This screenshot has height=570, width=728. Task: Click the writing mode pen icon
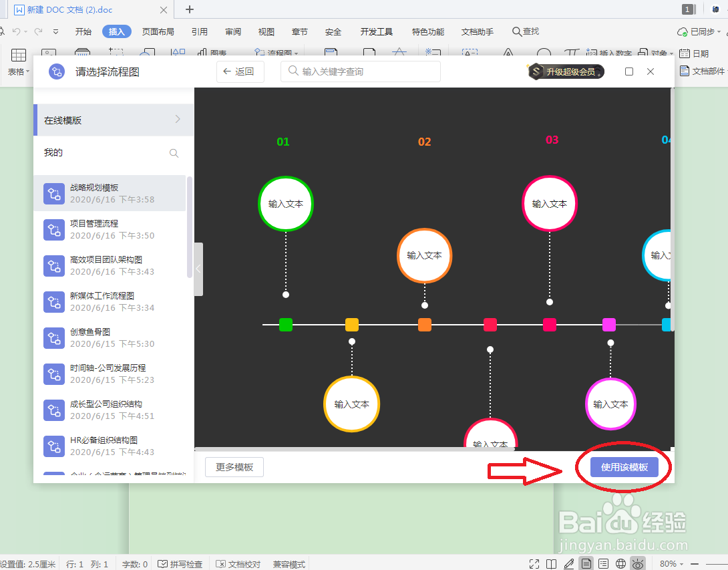pos(569,563)
